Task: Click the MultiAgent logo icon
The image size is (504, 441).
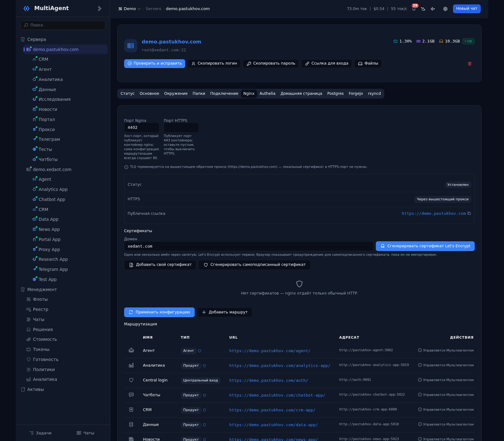Action: pyautogui.click(x=26, y=9)
